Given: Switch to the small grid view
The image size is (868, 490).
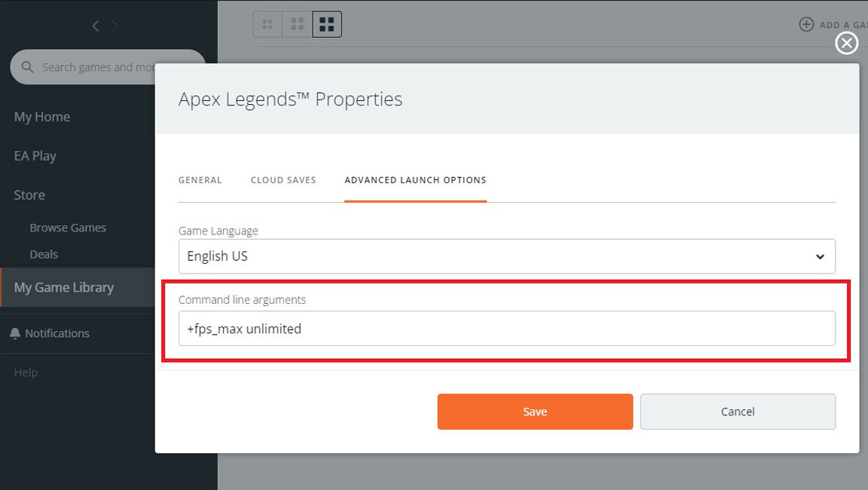Looking at the screenshot, I should pos(267,24).
